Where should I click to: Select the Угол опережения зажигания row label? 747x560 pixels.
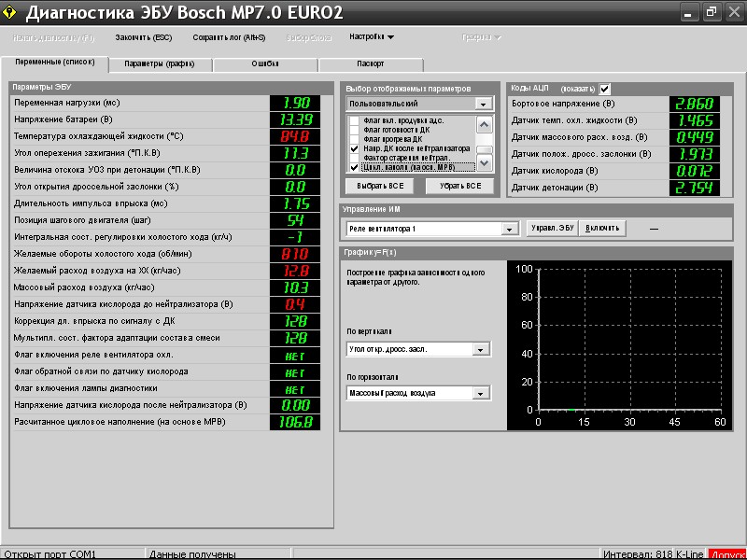[87, 153]
